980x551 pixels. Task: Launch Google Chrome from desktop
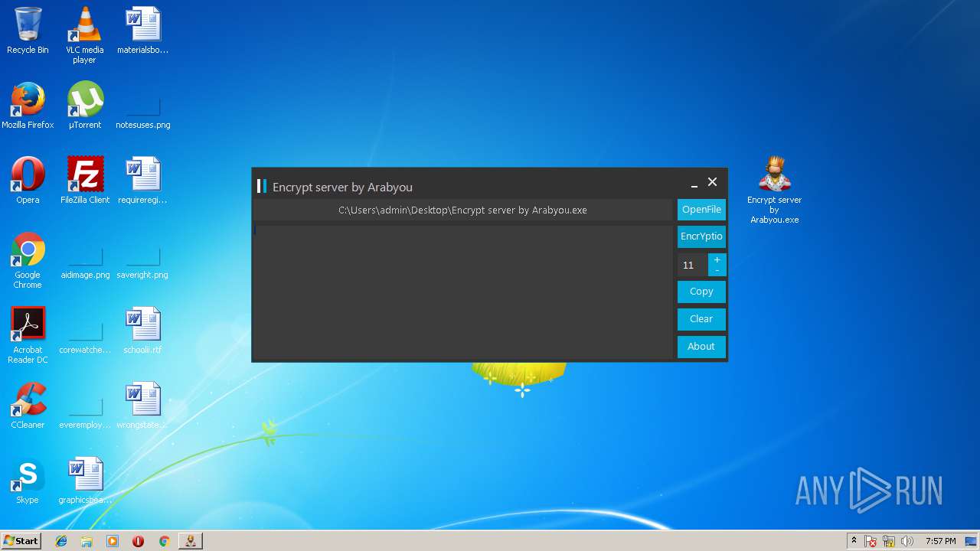click(28, 260)
